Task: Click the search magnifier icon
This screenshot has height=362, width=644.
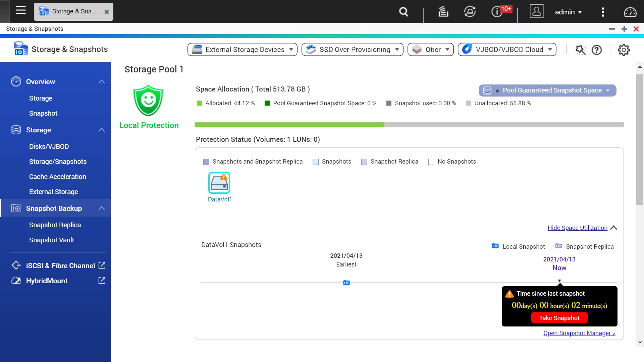Action: [x=404, y=11]
